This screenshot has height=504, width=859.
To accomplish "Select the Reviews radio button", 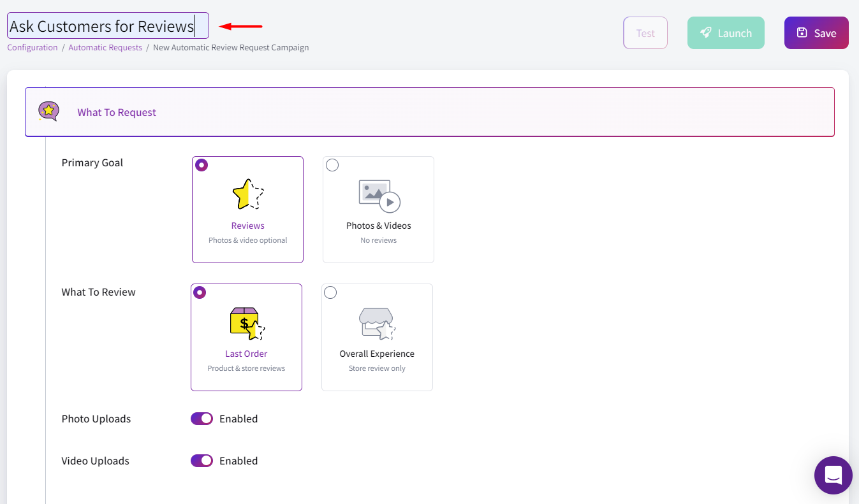I will [202, 165].
